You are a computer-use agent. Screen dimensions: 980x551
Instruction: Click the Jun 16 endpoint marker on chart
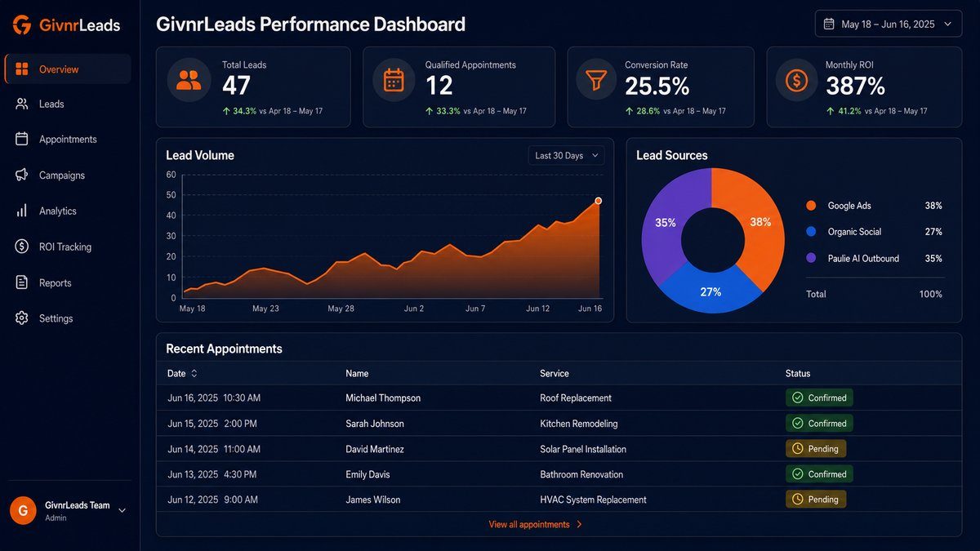point(599,201)
